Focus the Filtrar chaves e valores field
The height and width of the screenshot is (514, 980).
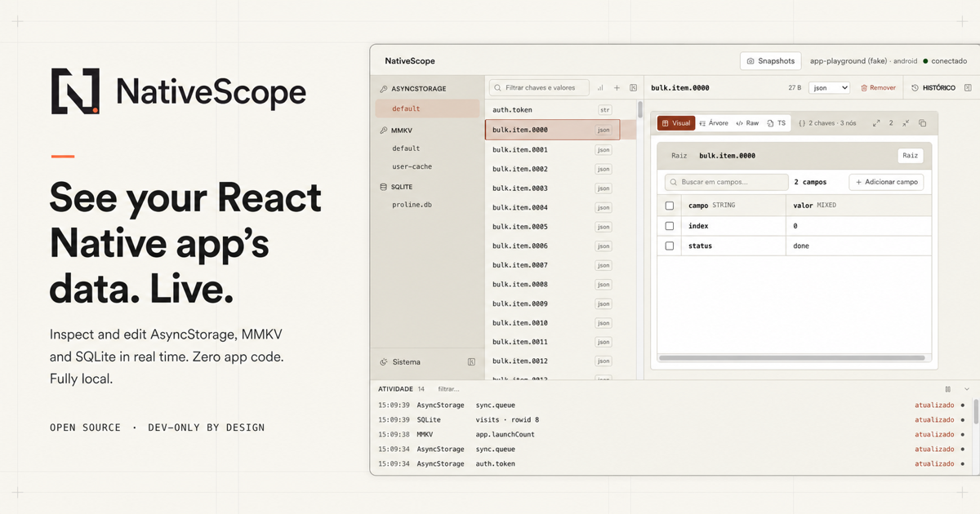(x=539, y=88)
